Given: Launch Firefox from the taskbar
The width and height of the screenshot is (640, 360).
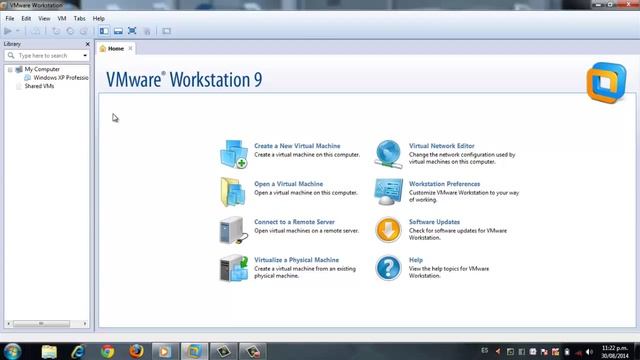Looking at the screenshot, I should (136, 351).
